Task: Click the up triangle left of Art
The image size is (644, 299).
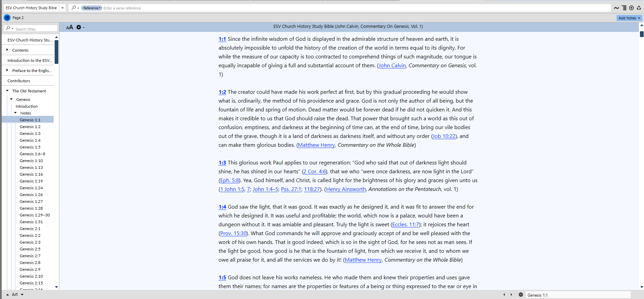Action: tap(7, 295)
